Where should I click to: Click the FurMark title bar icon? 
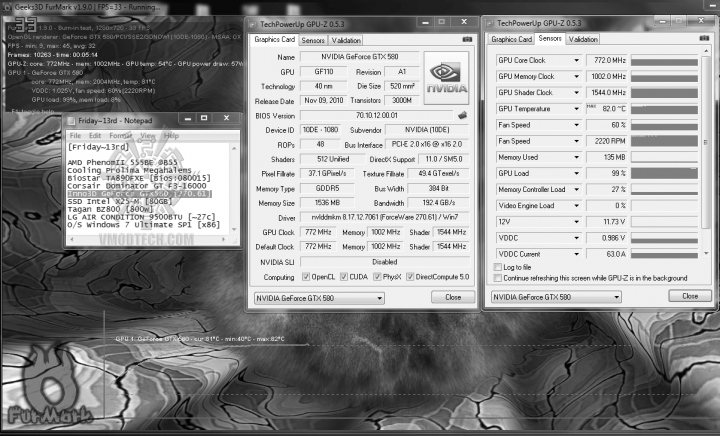(x=7, y=7)
